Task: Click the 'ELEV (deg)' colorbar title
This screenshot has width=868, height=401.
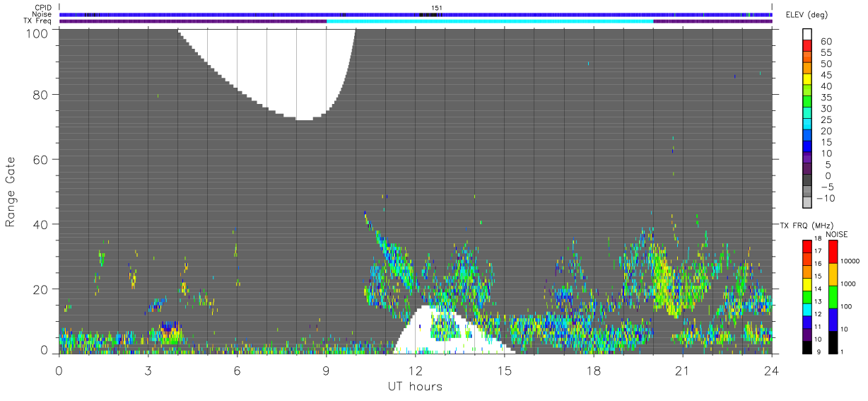Action: click(806, 15)
